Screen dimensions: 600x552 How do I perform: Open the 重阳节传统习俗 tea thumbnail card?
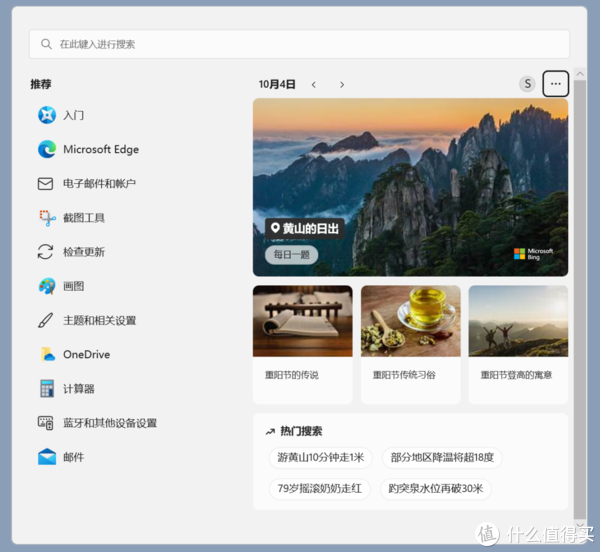pyautogui.click(x=411, y=344)
